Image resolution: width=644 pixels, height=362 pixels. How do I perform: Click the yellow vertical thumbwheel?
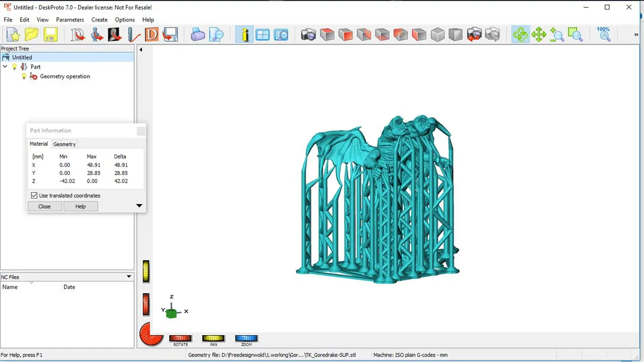click(146, 271)
